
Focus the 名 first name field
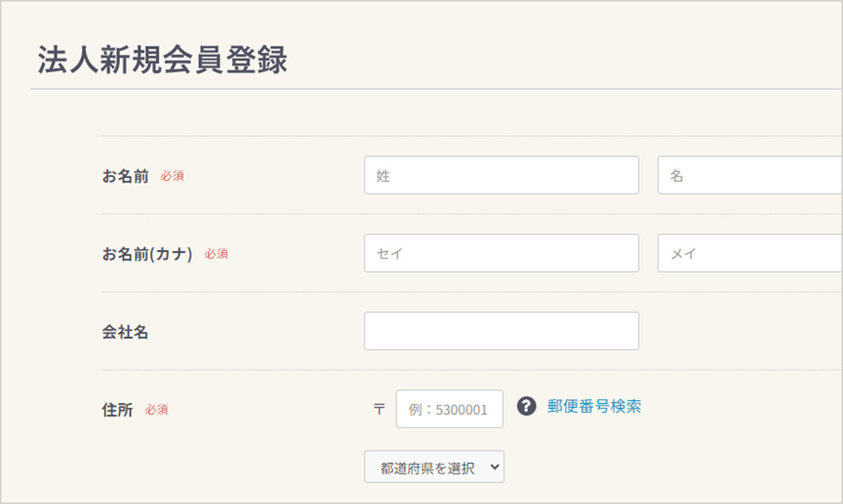point(750,175)
